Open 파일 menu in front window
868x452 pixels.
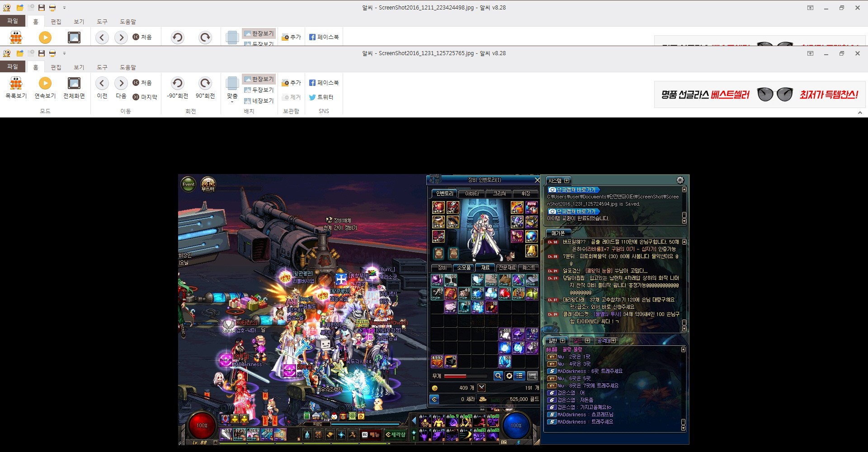13,66
